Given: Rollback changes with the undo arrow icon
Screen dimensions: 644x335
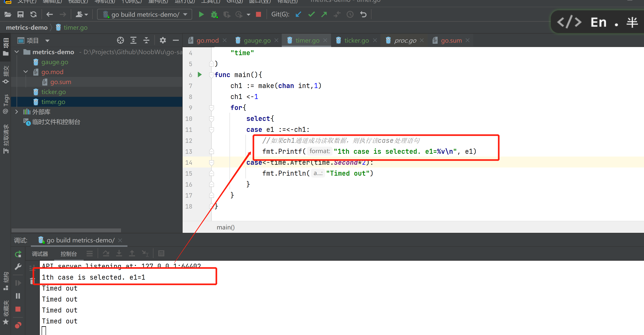Looking at the screenshot, I should coord(363,15).
